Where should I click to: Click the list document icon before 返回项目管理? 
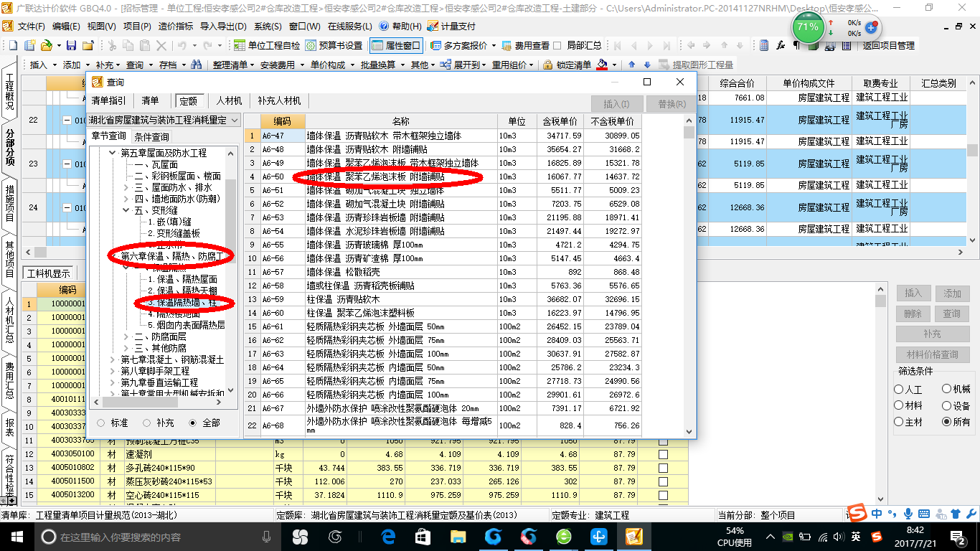847,45
